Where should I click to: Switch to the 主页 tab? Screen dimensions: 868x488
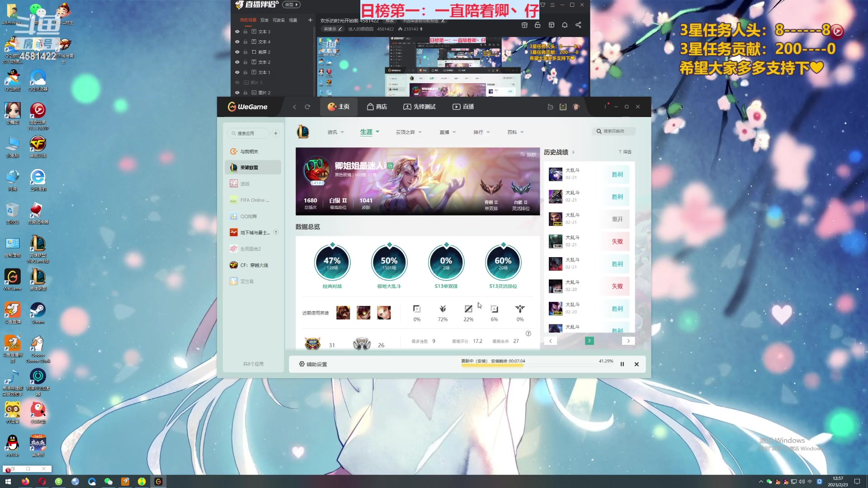point(339,107)
